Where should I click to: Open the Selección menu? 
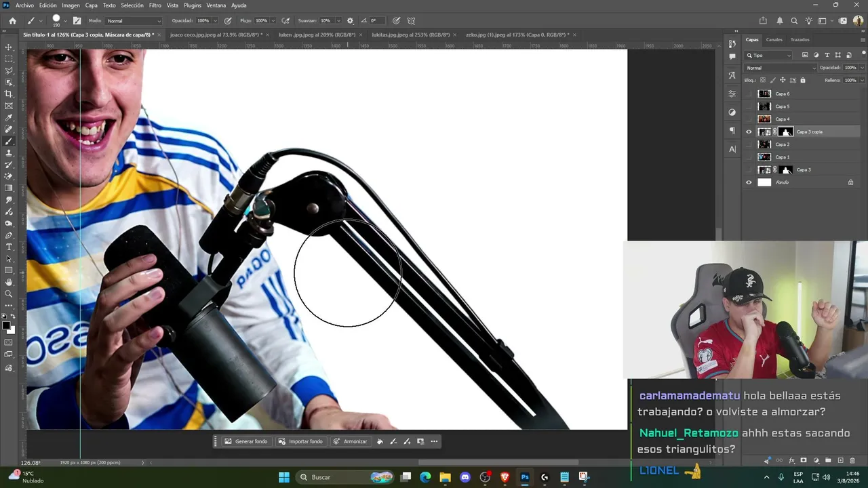point(132,5)
